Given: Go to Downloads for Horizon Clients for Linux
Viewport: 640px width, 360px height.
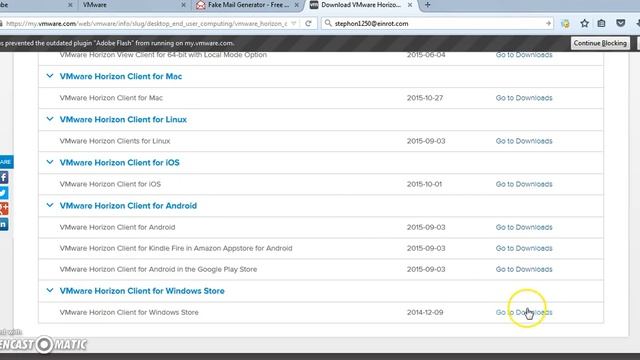Looking at the screenshot, I should (x=524, y=141).
